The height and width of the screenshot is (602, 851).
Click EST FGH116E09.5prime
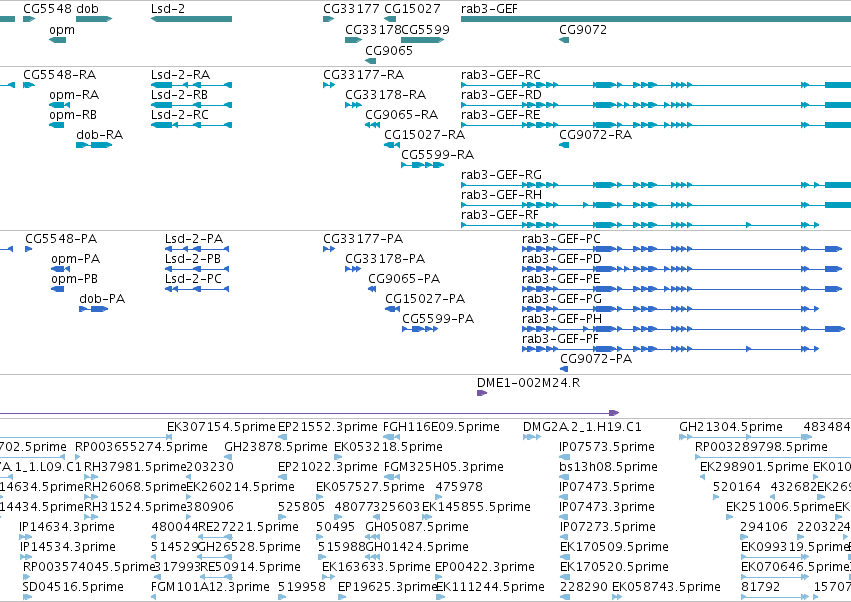point(441,427)
